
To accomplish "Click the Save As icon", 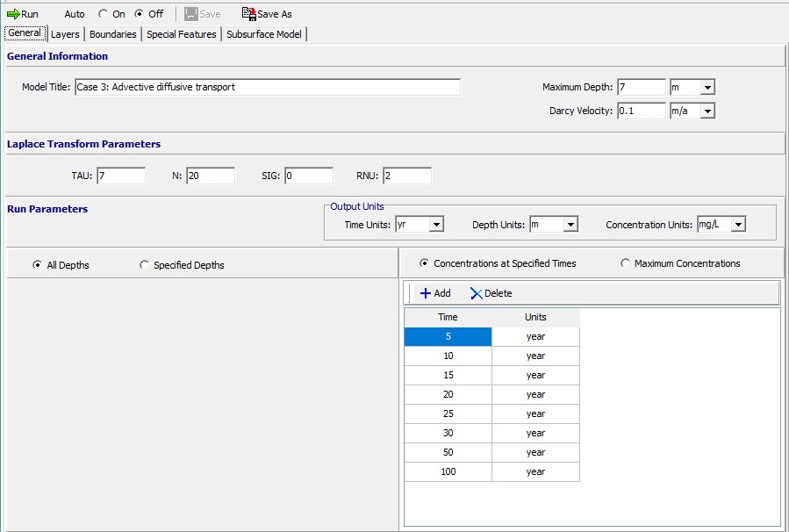I will click(x=248, y=14).
